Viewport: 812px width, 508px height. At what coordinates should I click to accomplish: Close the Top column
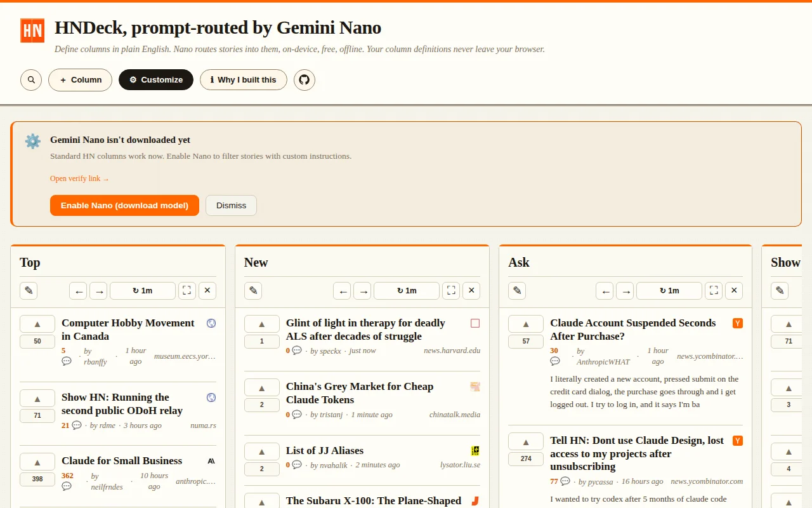[207, 291]
